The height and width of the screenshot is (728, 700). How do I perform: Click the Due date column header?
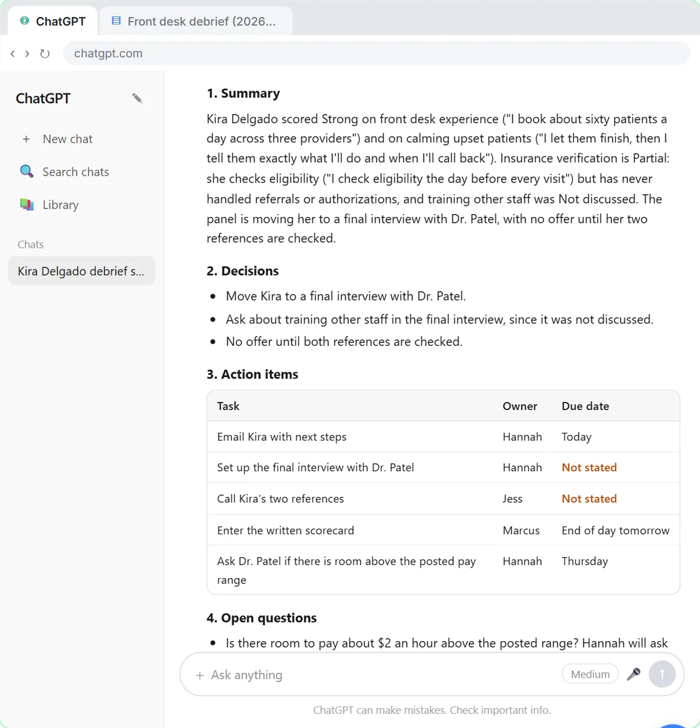tap(585, 406)
